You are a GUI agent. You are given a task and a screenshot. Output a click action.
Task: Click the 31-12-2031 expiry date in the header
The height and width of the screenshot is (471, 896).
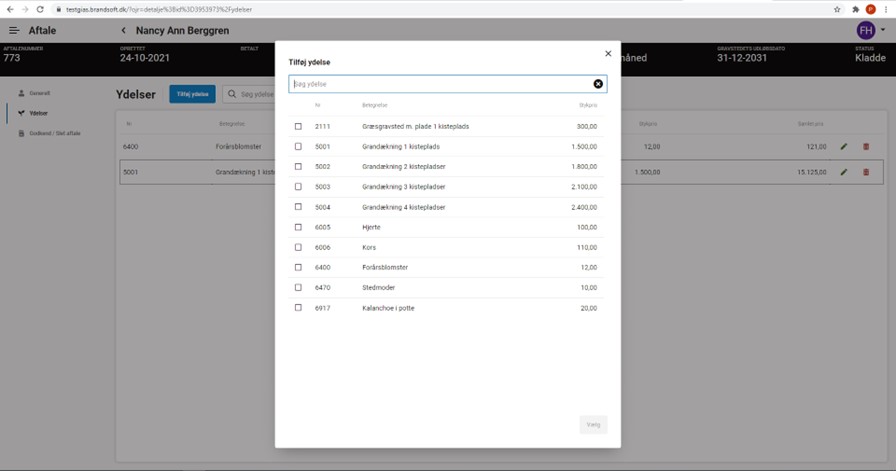742,58
